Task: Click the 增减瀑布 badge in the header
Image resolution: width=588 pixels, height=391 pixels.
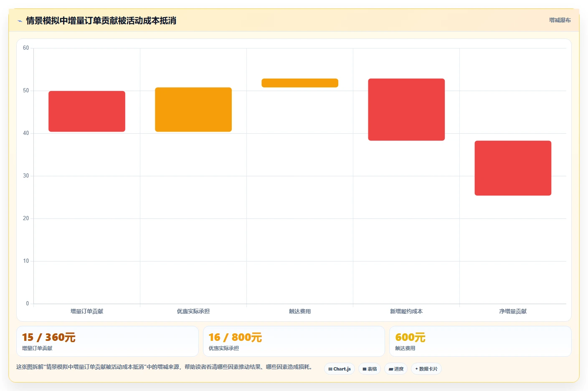Action: (x=560, y=20)
